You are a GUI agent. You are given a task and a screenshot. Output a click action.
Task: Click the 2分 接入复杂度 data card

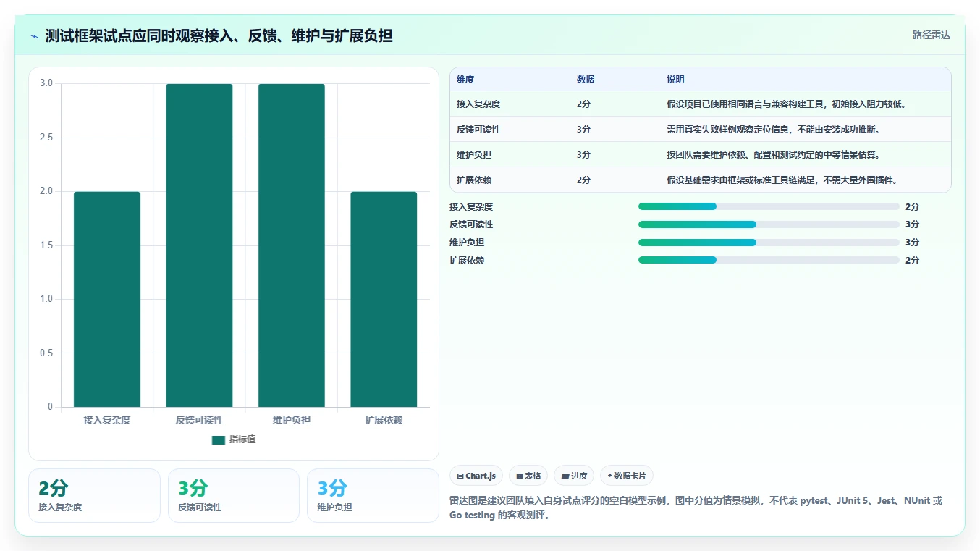click(94, 495)
